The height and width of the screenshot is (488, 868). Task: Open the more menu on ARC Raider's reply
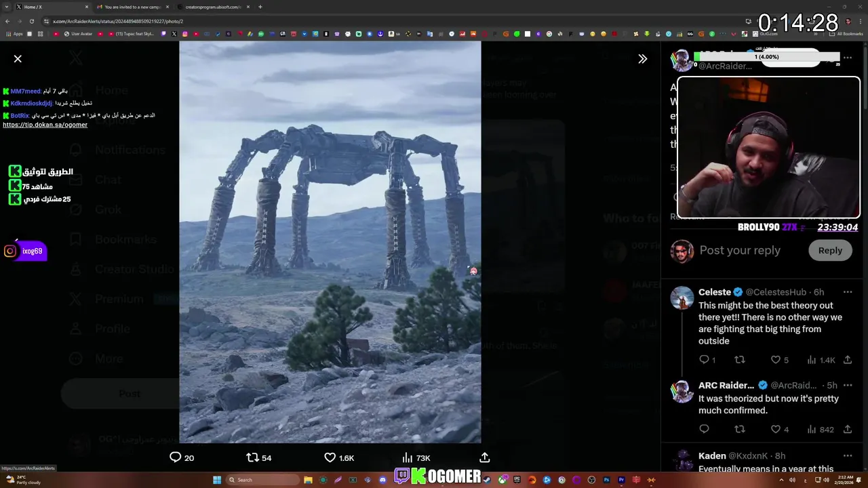848,386
